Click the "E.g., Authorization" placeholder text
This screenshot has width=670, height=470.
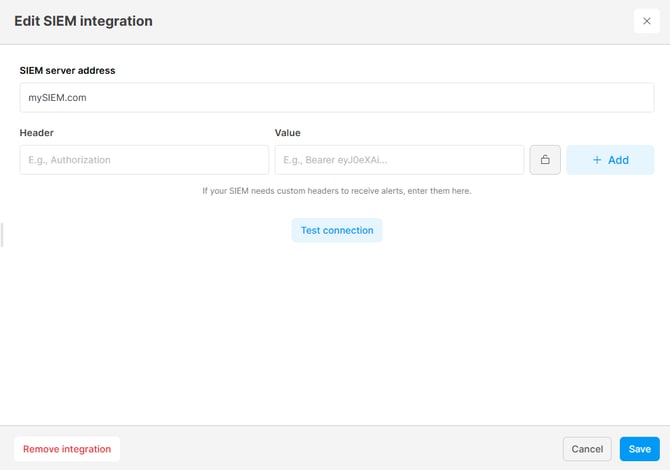[69, 160]
